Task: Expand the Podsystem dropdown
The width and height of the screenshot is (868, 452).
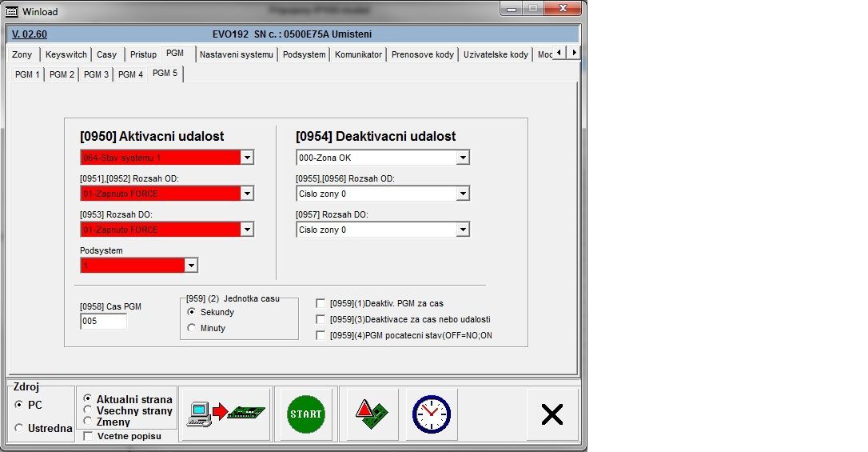Action: coord(191,266)
